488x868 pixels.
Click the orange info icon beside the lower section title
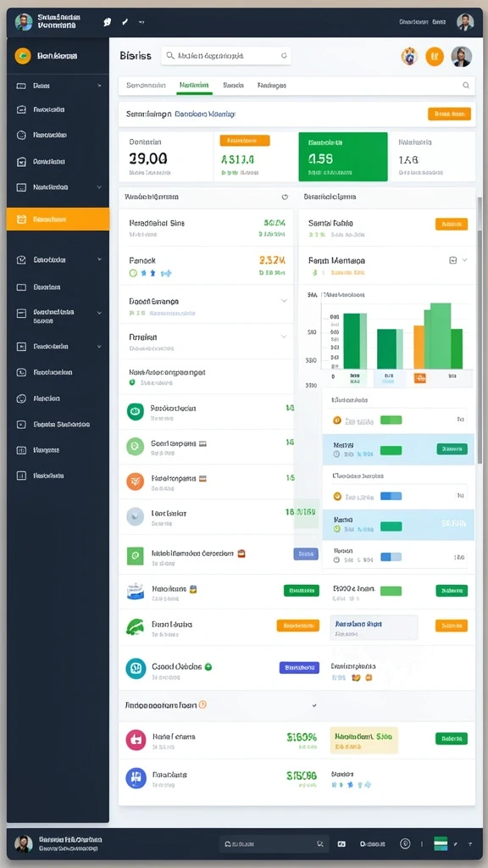202,704
